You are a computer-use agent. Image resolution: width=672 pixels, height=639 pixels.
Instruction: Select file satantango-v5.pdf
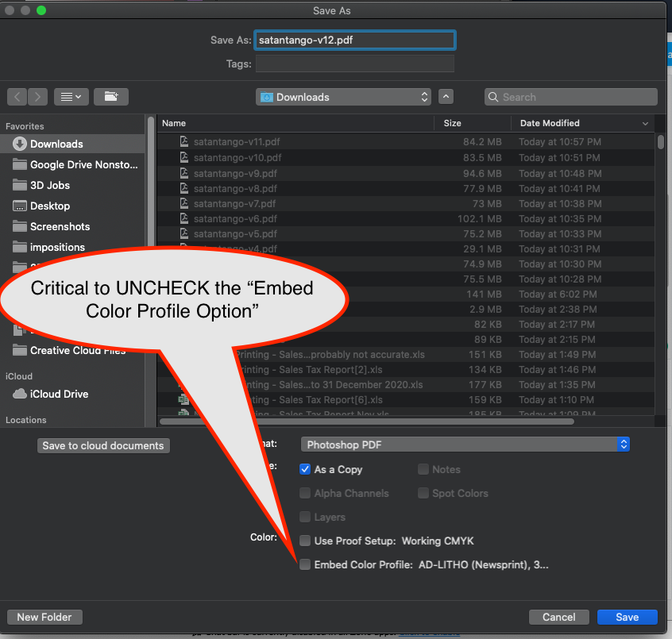pos(405,234)
